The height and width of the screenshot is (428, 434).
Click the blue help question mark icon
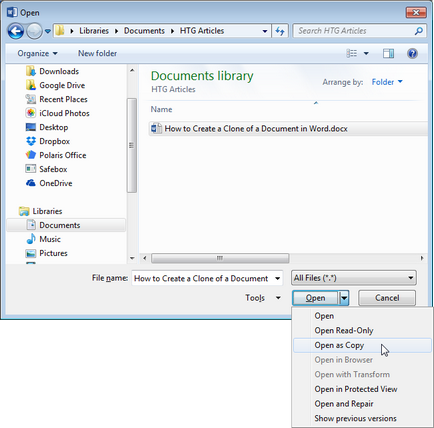[x=412, y=53]
